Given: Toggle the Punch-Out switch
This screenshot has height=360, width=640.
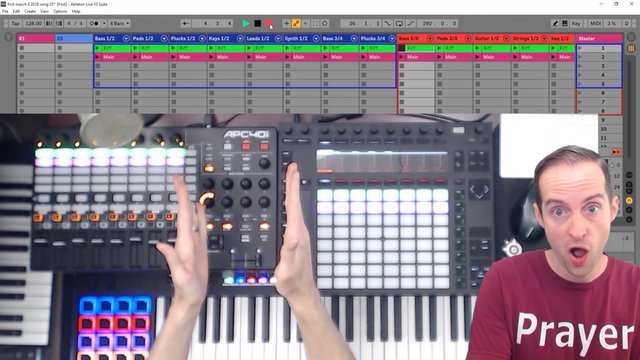Looking at the screenshot, I should tap(411, 24).
